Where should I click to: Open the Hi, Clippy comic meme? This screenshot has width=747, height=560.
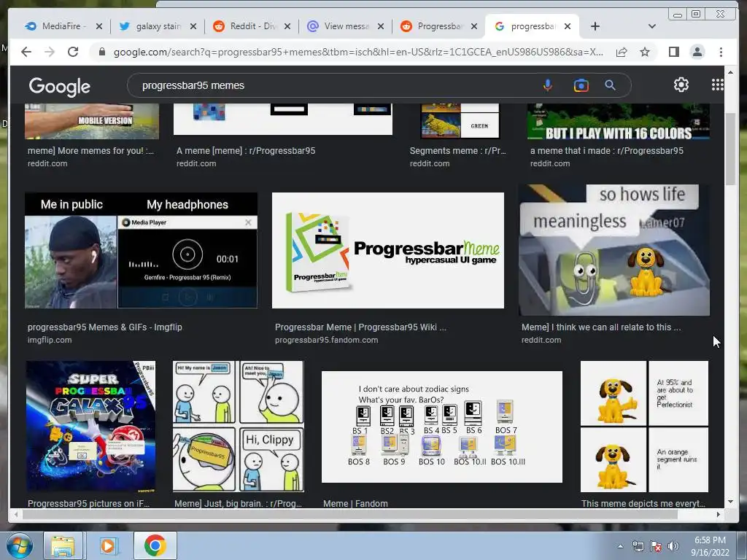[238, 426]
